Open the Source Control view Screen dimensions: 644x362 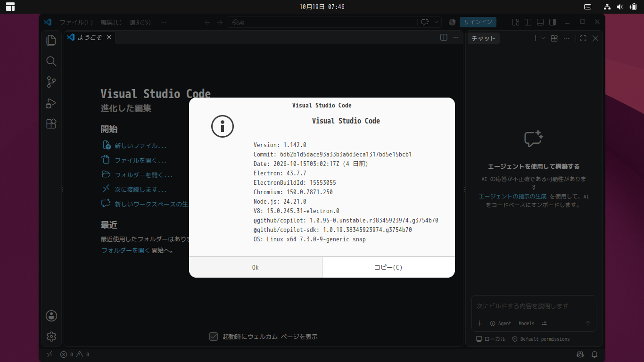coord(51,82)
